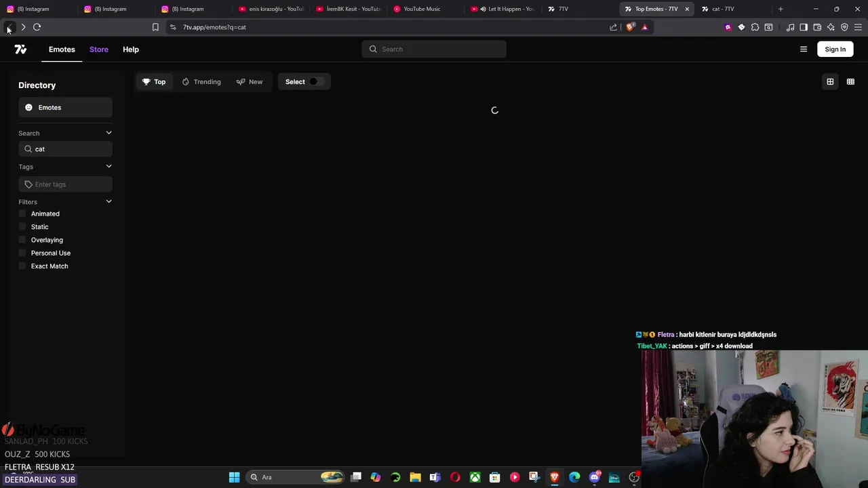
Task: Open the browser Extensions puzzle icon
Action: click(x=755, y=27)
